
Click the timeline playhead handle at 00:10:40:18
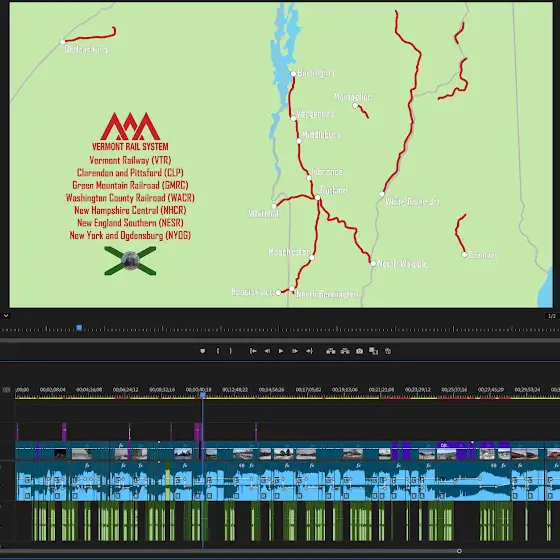tap(203, 395)
